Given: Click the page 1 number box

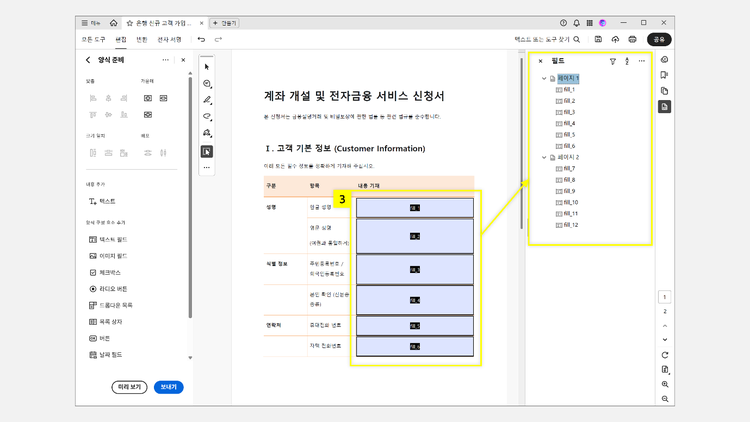Looking at the screenshot, I should coord(664,297).
